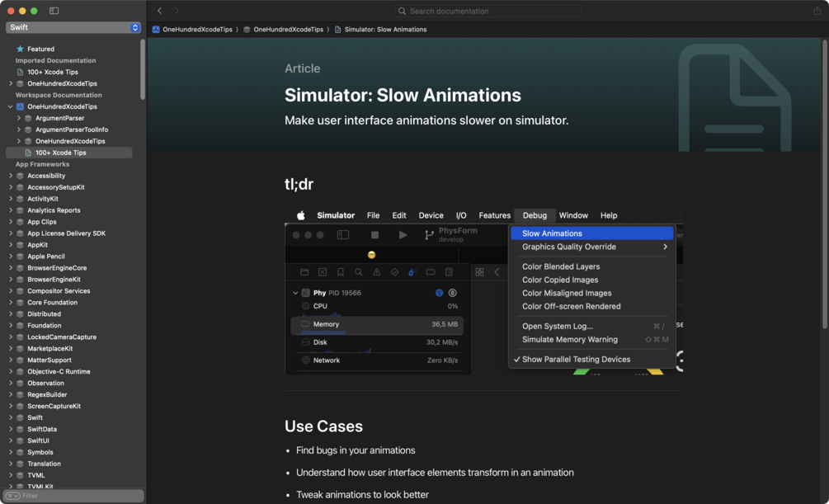Click the framework icon beside Symbols
This screenshot has height=504, width=829.
click(20, 452)
